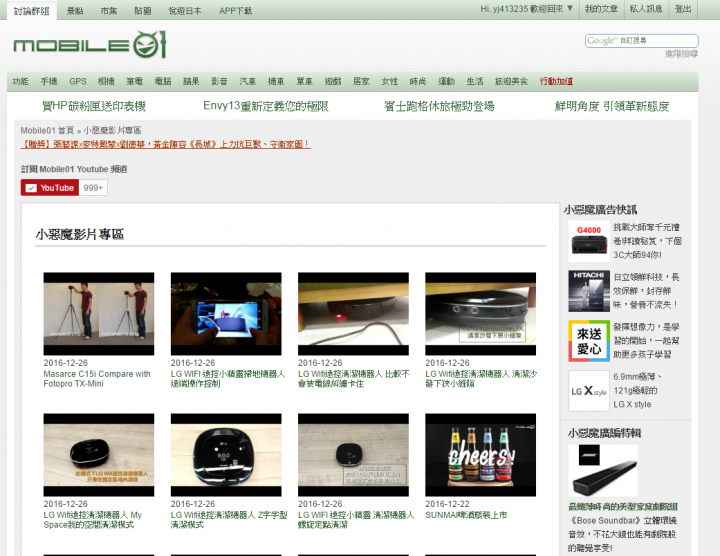Switch to the 貼圖 tab
The image size is (720, 556).
click(143, 11)
